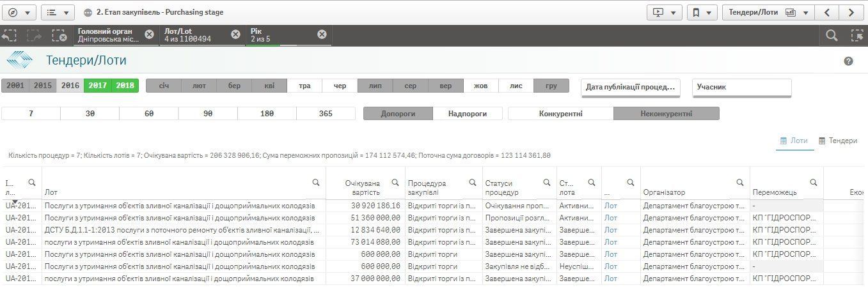The height and width of the screenshot is (299, 868).
Task: Open Тендери/Лоти sheet selector dropdown
Action: pyautogui.click(x=768, y=12)
